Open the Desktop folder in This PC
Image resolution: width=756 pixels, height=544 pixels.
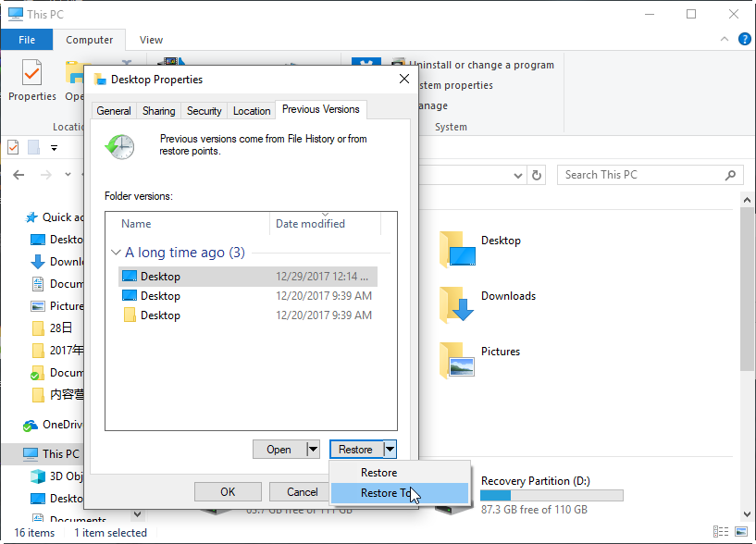pyautogui.click(x=480, y=249)
